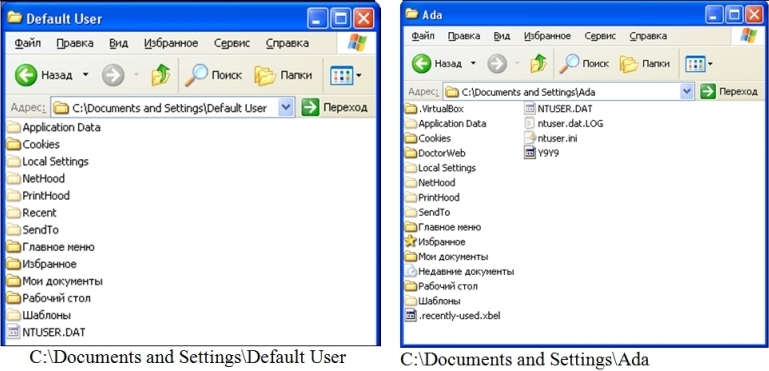Expand address bar dropdown in Default User window

coord(285,107)
